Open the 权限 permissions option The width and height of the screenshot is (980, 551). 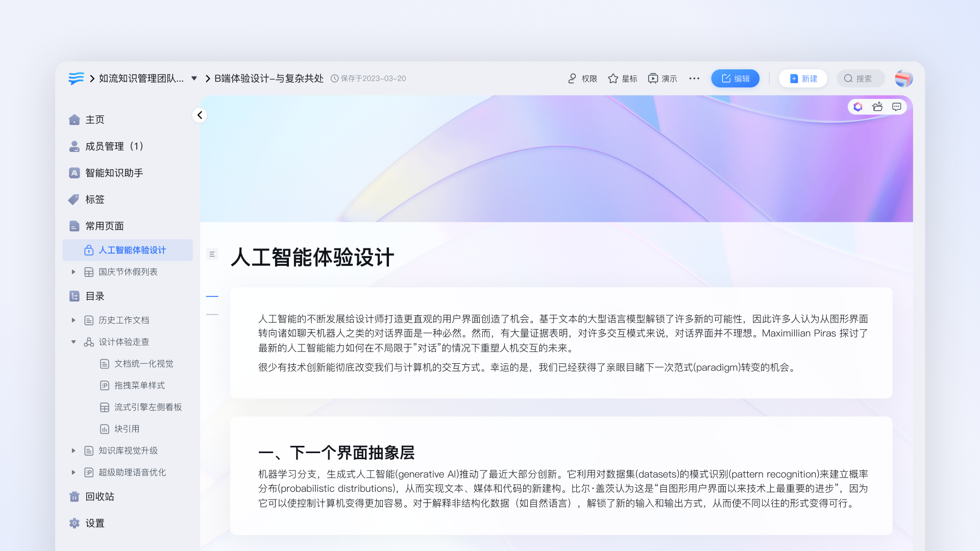[582, 79]
